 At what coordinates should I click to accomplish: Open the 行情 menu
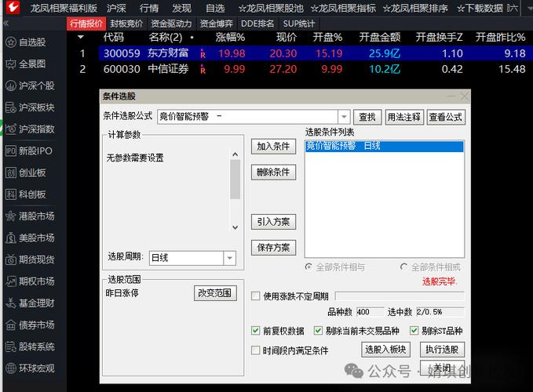tap(148, 8)
